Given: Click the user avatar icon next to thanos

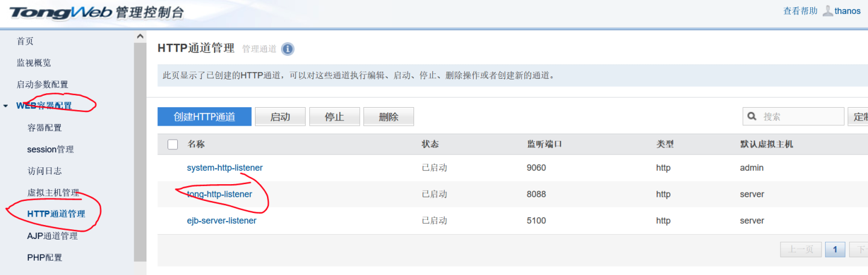Looking at the screenshot, I should click(828, 11).
